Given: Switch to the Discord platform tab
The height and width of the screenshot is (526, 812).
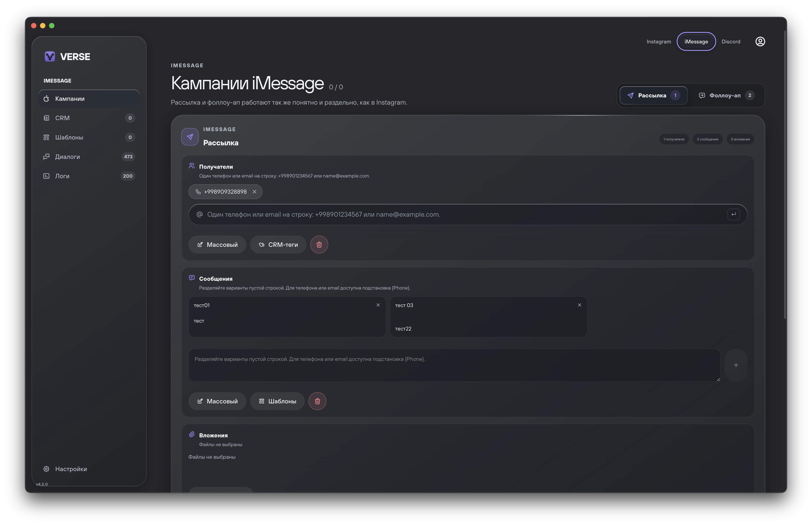Looking at the screenshot, I should point(730,41).
